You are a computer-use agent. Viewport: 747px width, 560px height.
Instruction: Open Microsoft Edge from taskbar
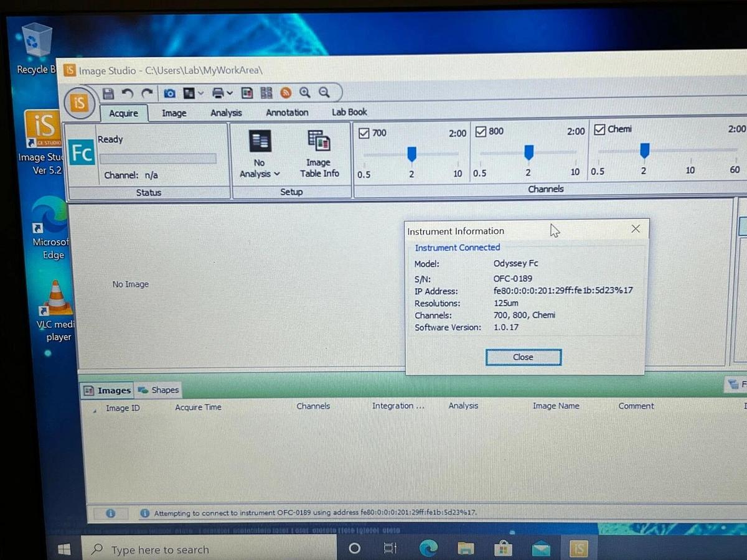click(x=428, y=548)
